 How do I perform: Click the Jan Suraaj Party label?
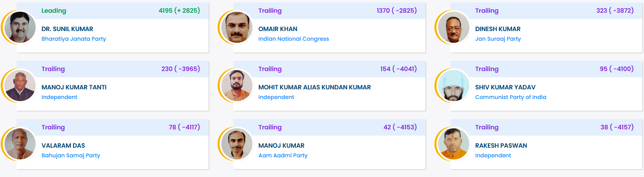pyautogui.click(x=498, y=39)
